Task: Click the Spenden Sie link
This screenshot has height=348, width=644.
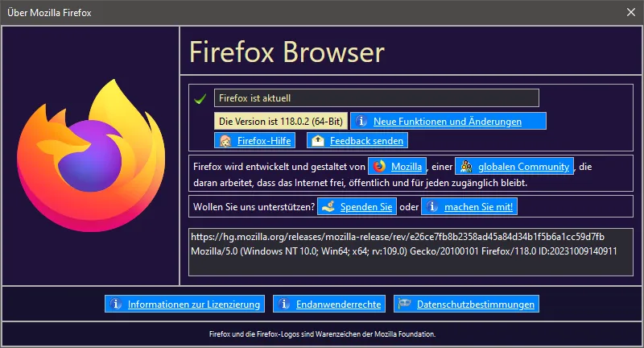Action: (x=357, y=207)
